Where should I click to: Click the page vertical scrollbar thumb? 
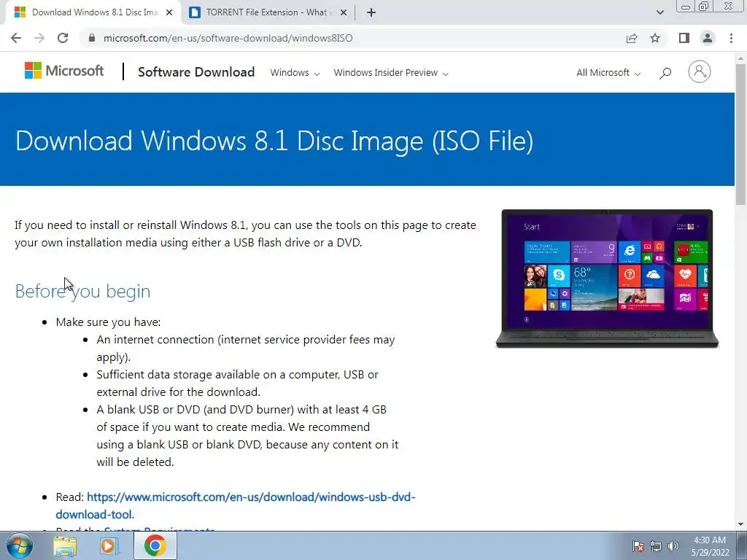(x=740, y=133)
